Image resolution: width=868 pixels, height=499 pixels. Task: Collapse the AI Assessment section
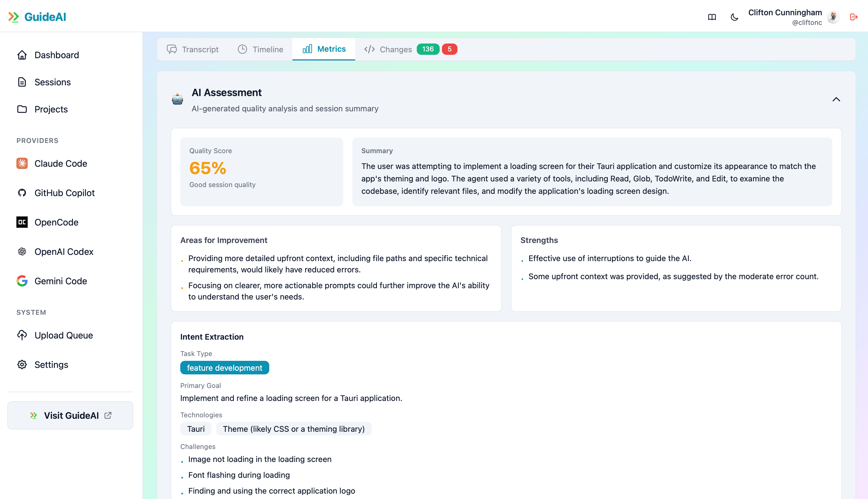tap(836, 100)
